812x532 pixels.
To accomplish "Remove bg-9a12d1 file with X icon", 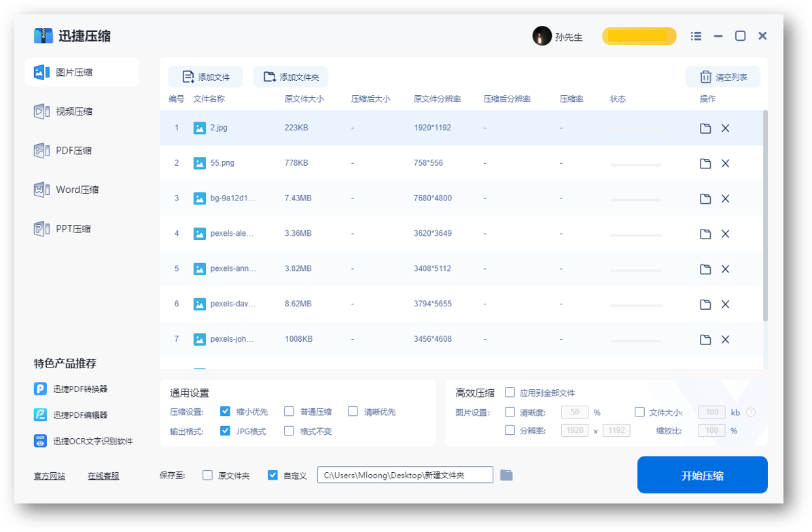I will 726,198.
